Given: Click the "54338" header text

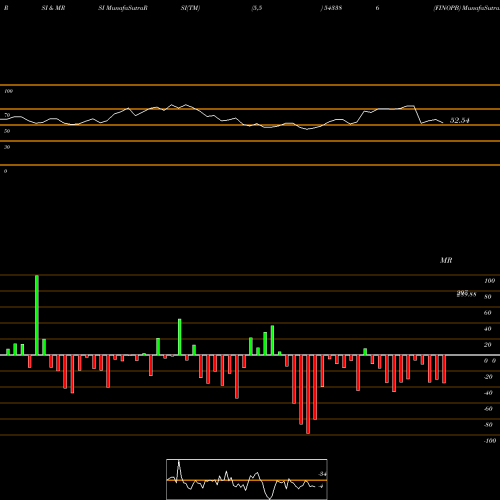Looking at the screenshot, I should click(x=332, y=8).
